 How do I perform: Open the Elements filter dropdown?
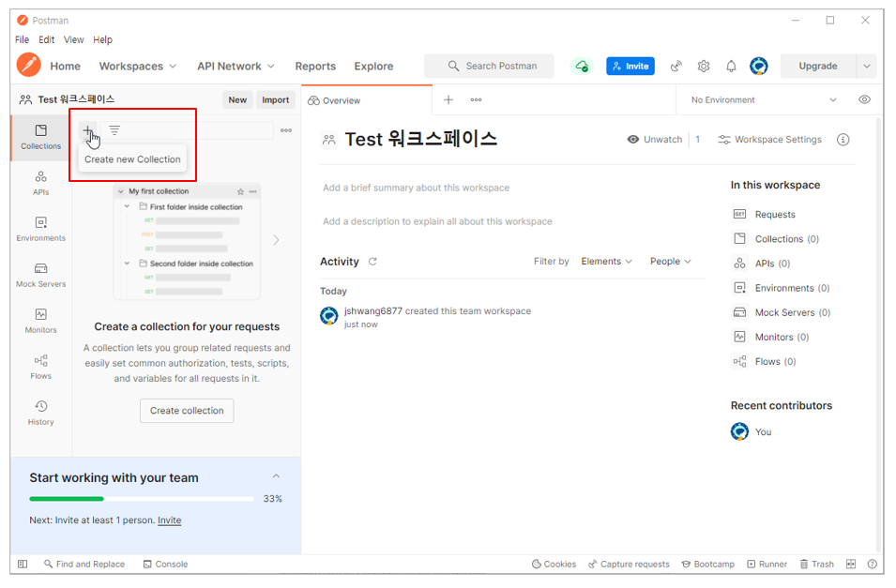click(606, 262)
